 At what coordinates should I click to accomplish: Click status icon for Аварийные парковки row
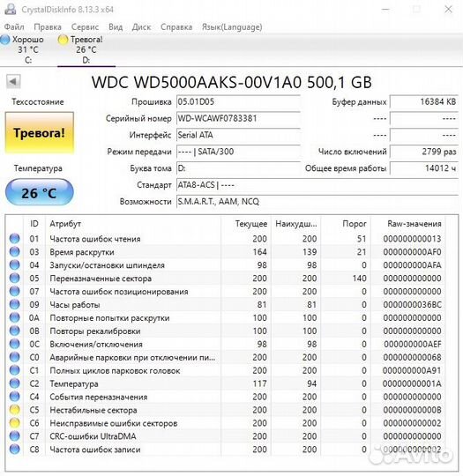(14, 357)
